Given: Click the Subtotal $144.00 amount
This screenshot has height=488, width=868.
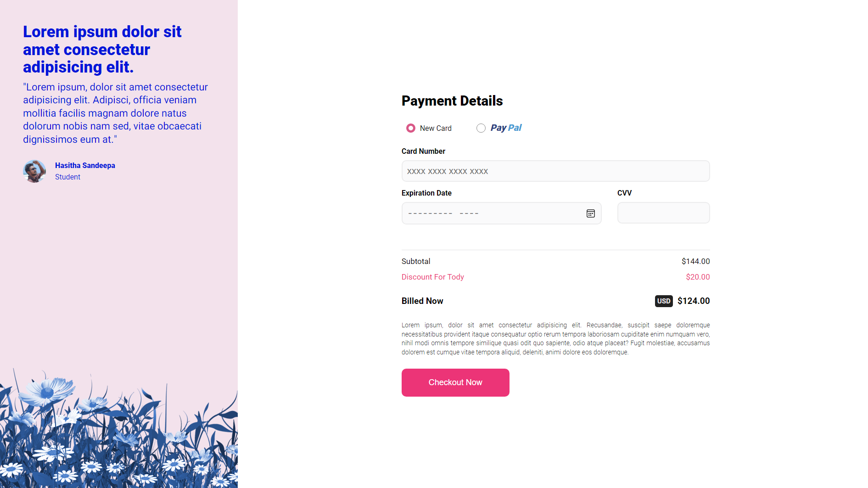Looking at the screenshot, I should pos(695,261).
